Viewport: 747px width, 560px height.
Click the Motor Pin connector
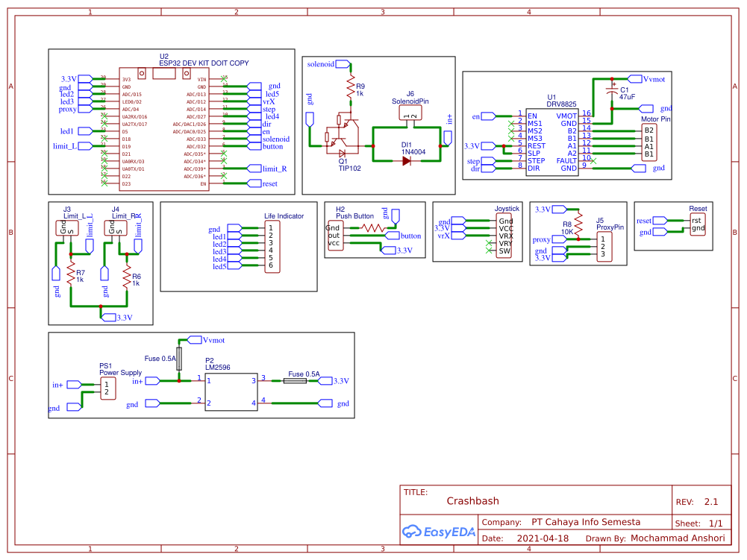click(x=648, y=142)
